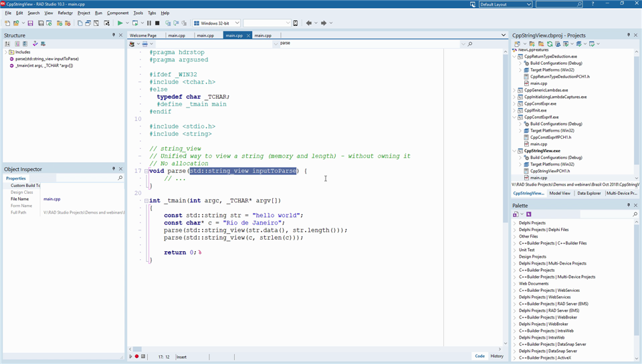Pause the running program
Screen dimensions: 642x364
(149, 23)
